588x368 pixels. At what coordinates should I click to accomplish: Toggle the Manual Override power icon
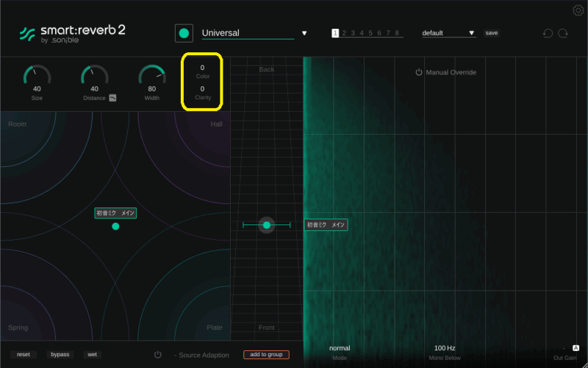point(419,72)
